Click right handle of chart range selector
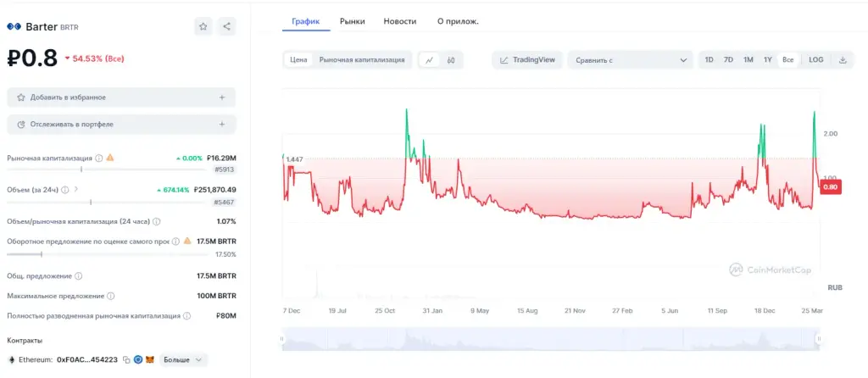Screen dimensions: 868x378 click(820, 339)
